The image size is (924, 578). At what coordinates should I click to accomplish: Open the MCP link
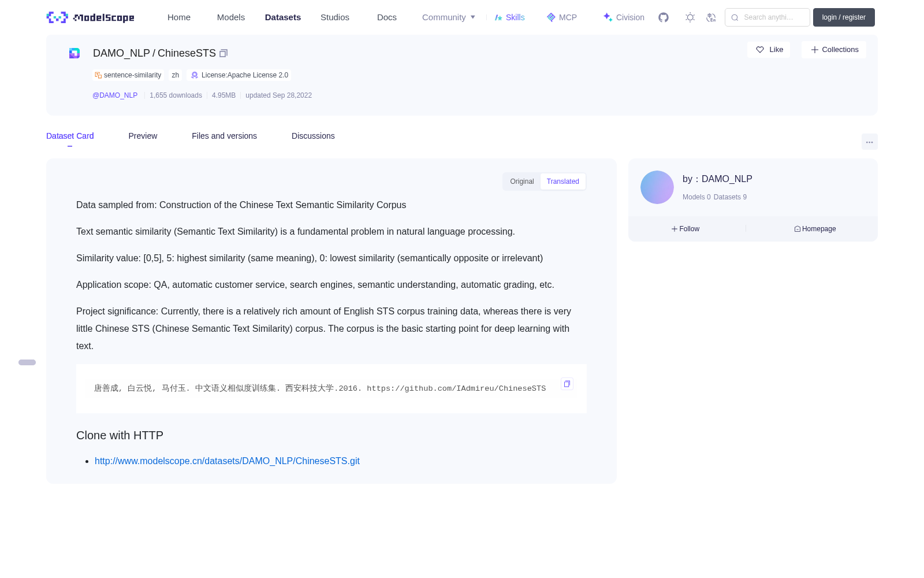coord(562,17)
